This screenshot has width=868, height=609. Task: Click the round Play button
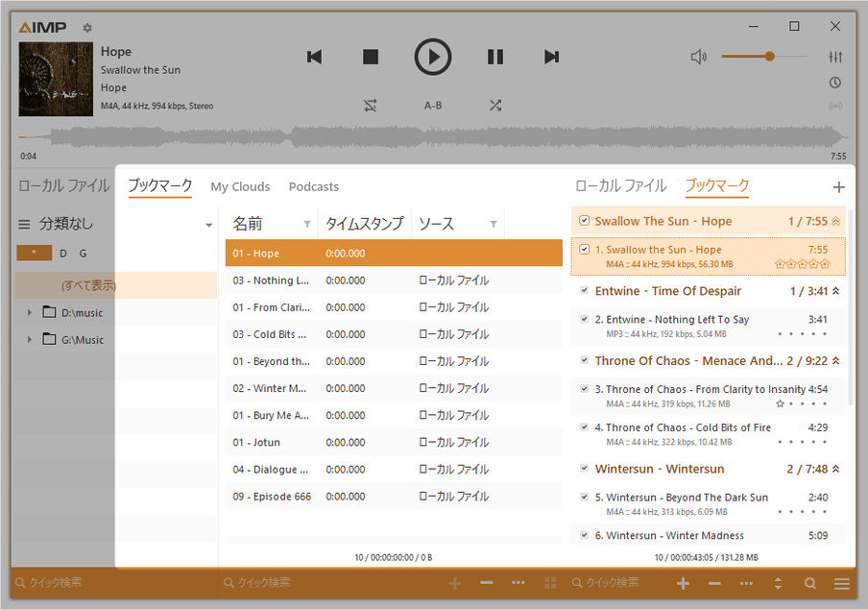point(433,57)
